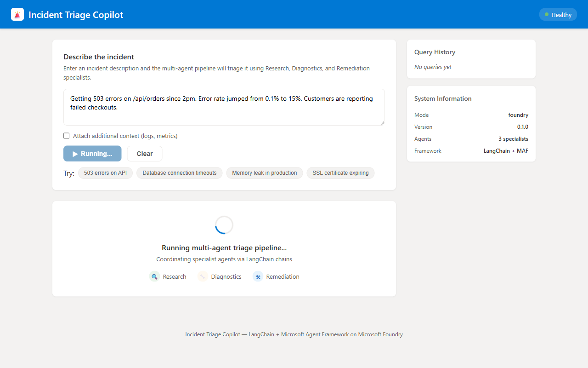The height and width of the screenshot is (368, 588).
Task: Click the No queries yet placeholder text
Action: coord(432,67)
